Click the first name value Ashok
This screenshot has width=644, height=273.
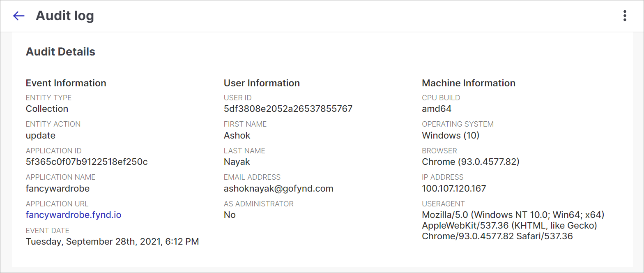[237, 135]
